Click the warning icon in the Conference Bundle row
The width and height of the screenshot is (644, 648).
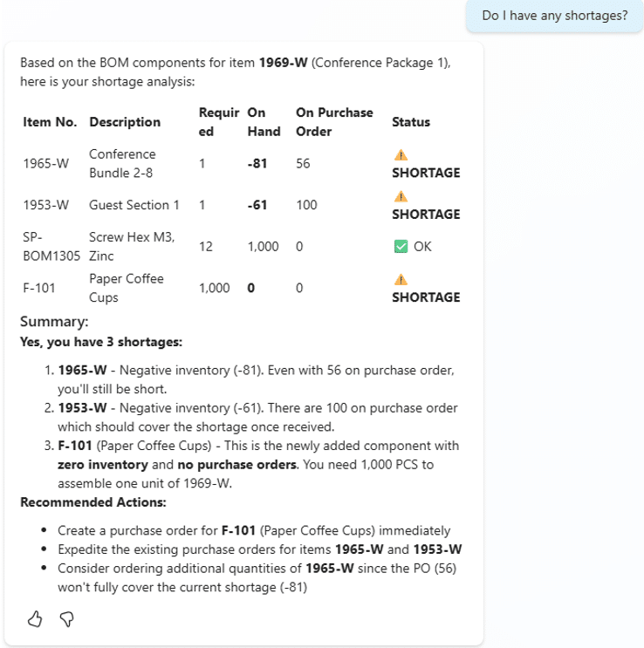[x=401, y=155]
